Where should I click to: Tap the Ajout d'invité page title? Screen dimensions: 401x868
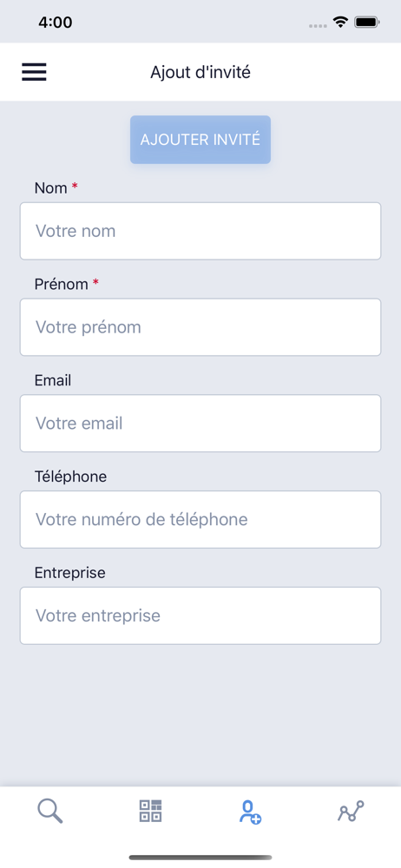[200, 72]
